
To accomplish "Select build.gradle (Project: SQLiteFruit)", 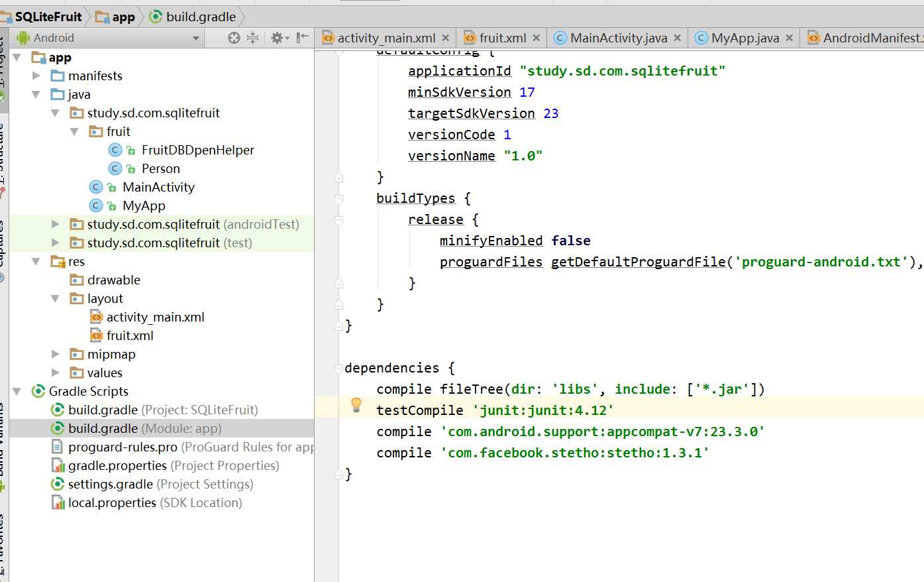I will 163,410.
